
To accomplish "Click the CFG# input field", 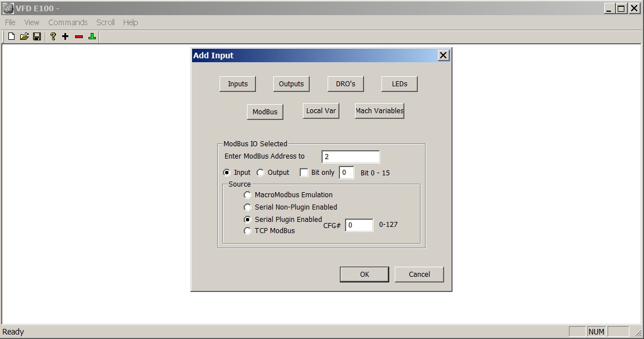I will (x=358, y=225).
